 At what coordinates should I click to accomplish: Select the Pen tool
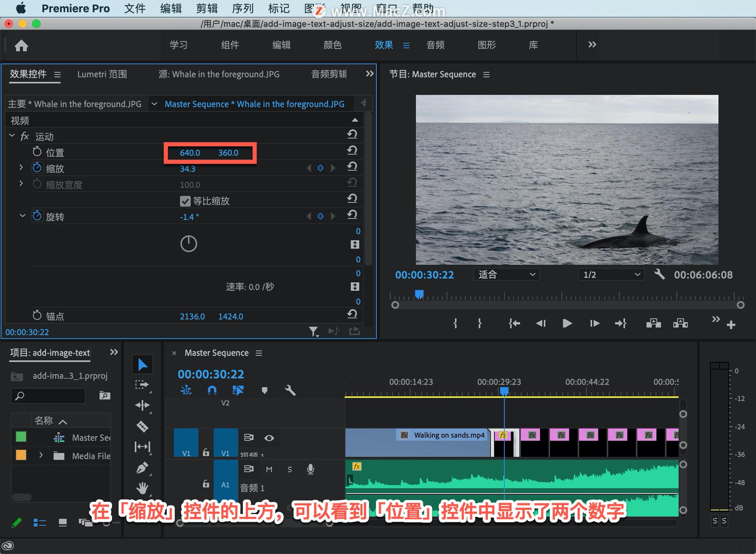click(x=142, y=467)
